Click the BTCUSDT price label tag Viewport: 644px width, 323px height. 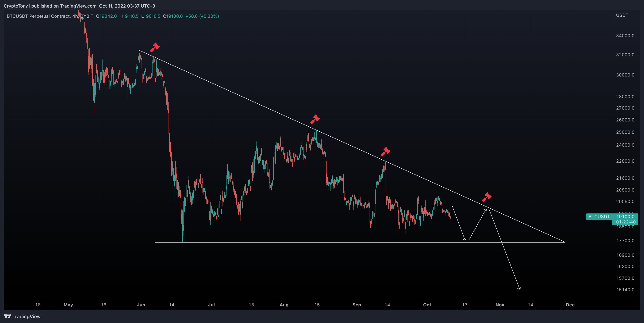[x=599, y=217]
